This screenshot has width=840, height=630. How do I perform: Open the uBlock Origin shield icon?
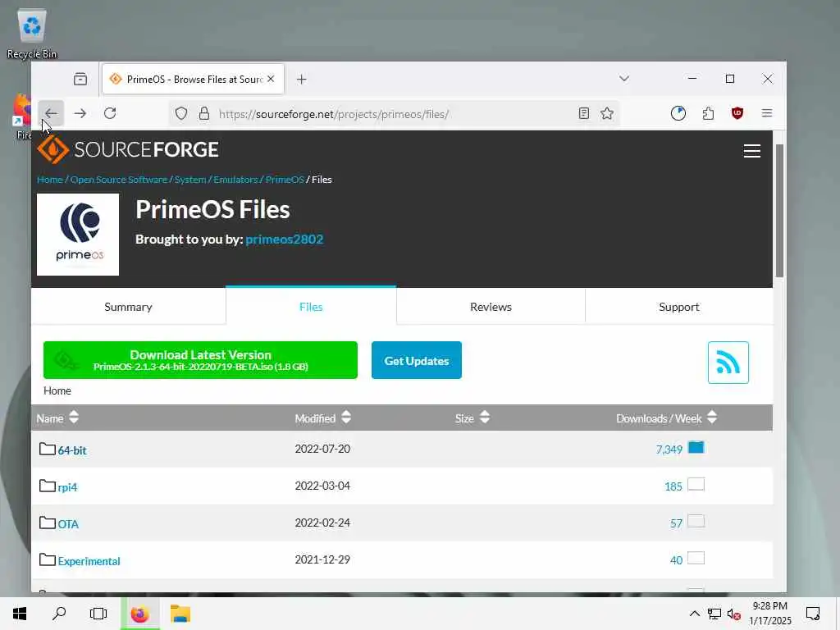coord(737,113)
